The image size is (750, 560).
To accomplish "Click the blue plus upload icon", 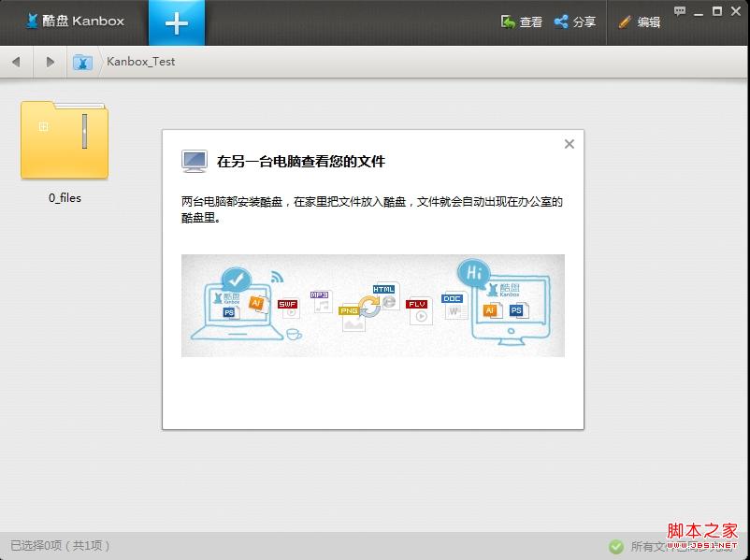I will pyautogui.click(x=176, y=21).
